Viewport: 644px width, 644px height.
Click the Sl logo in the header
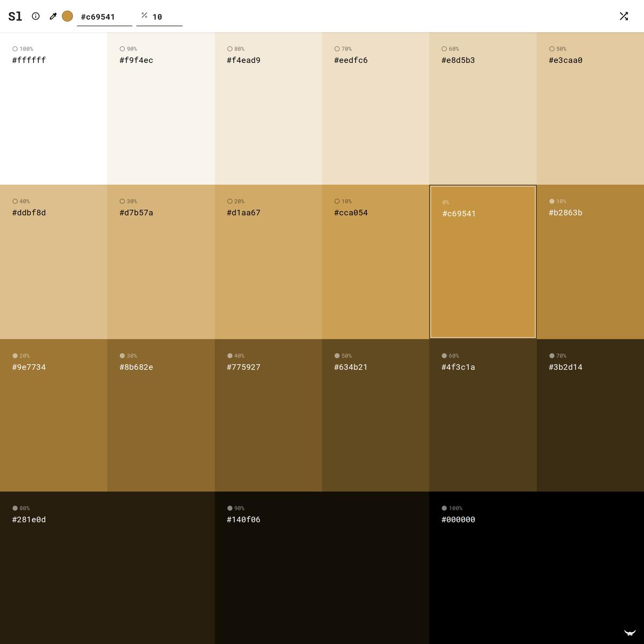click(15, 16)
